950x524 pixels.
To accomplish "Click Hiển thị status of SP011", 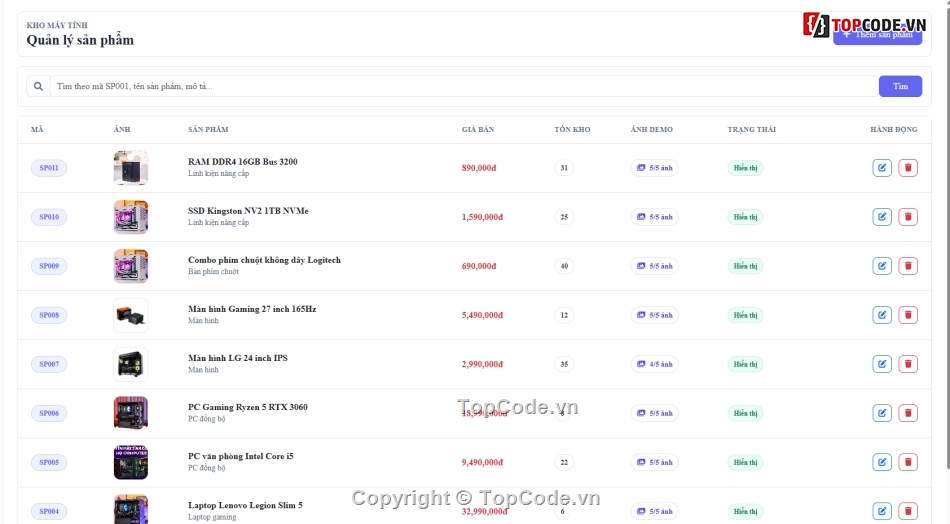I will click(745, 168).
